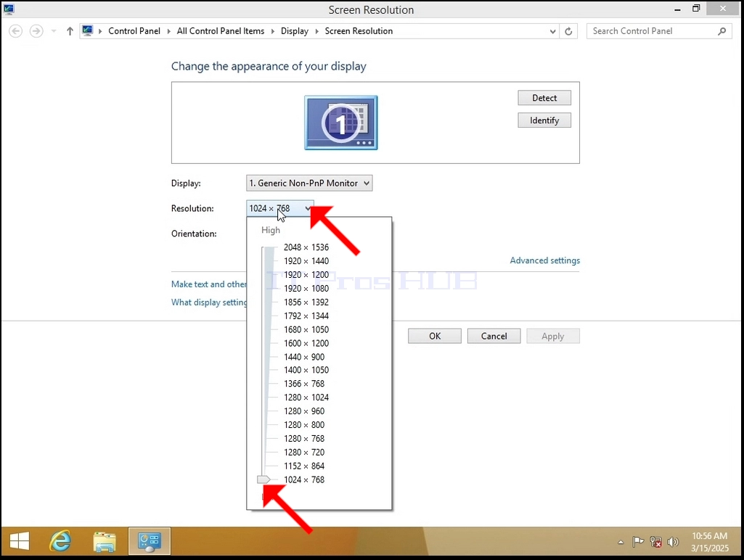Select 1024 × 768 in the slider list
This screenshot has width=744, height=560.
(304, 480)
